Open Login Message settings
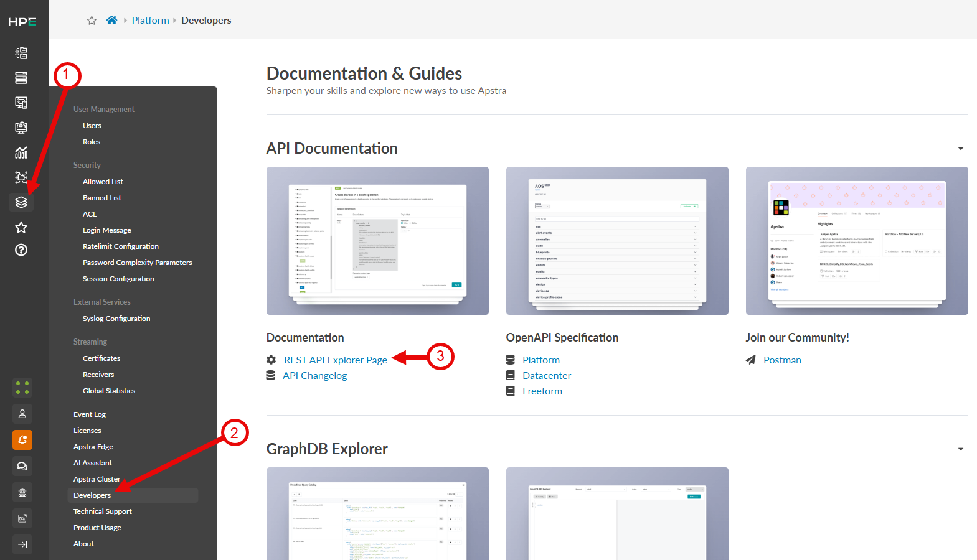The width and height of the screenshot is (977, 560). click(x=107, y=230)
